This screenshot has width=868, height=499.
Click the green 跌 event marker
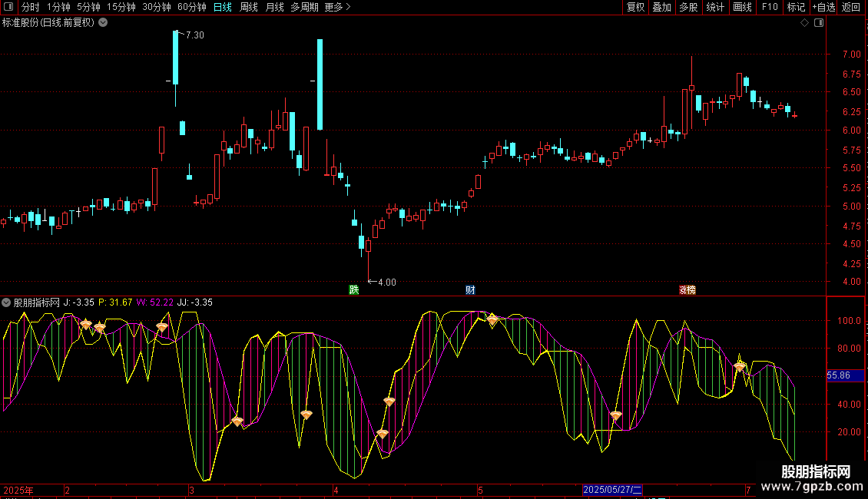click(354, 290)
